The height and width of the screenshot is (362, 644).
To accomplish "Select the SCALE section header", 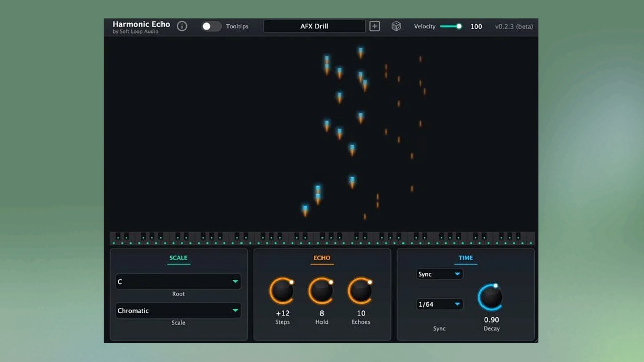I will point(178,258).
